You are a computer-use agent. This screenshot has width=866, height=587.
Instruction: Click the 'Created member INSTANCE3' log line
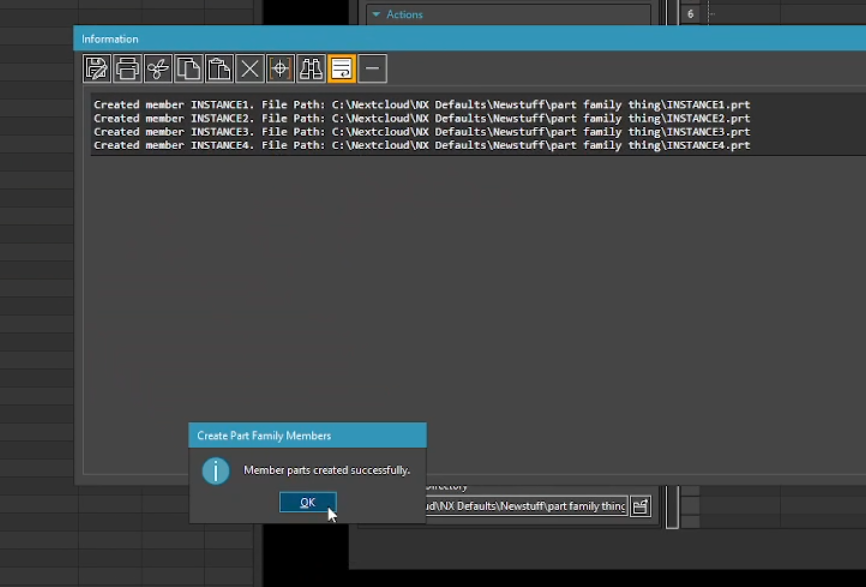coord(422,131)
